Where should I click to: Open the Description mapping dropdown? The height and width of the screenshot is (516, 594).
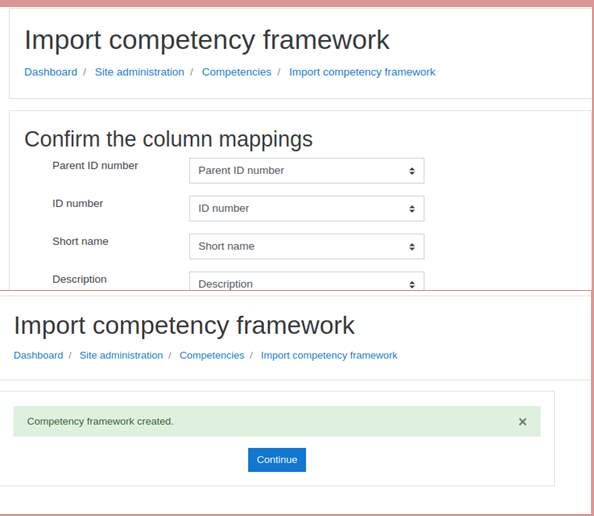coord(306,281)
